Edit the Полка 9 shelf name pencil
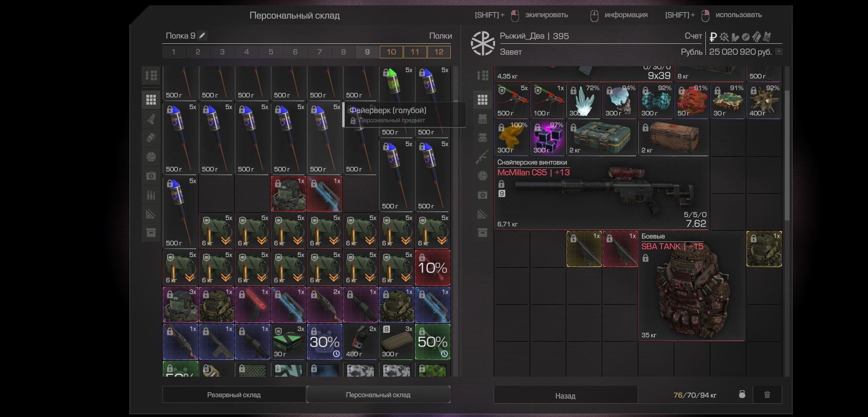 point(203,36)
